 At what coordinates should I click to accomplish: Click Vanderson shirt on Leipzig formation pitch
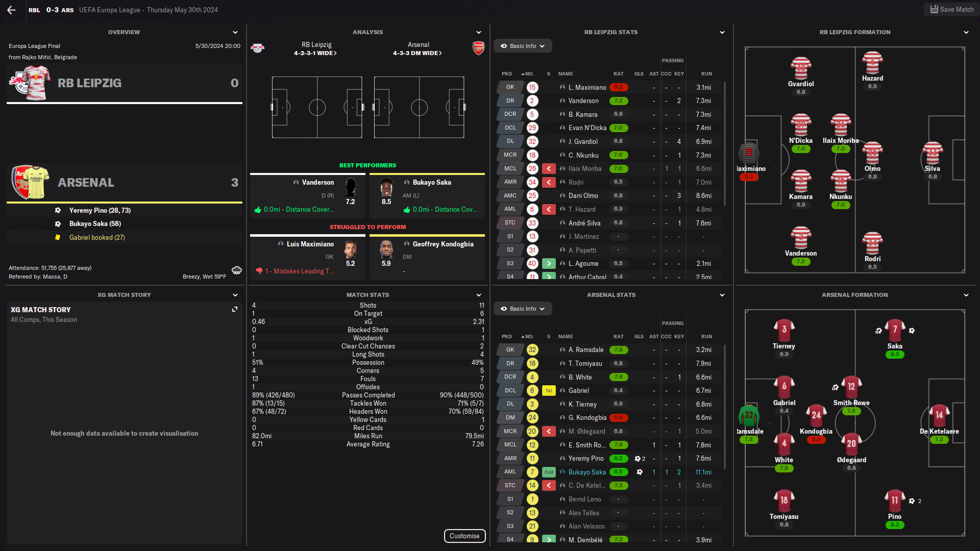801,238
